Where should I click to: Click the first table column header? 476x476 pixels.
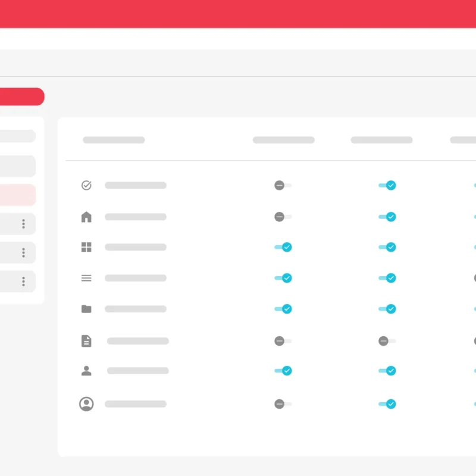point(114,140)
